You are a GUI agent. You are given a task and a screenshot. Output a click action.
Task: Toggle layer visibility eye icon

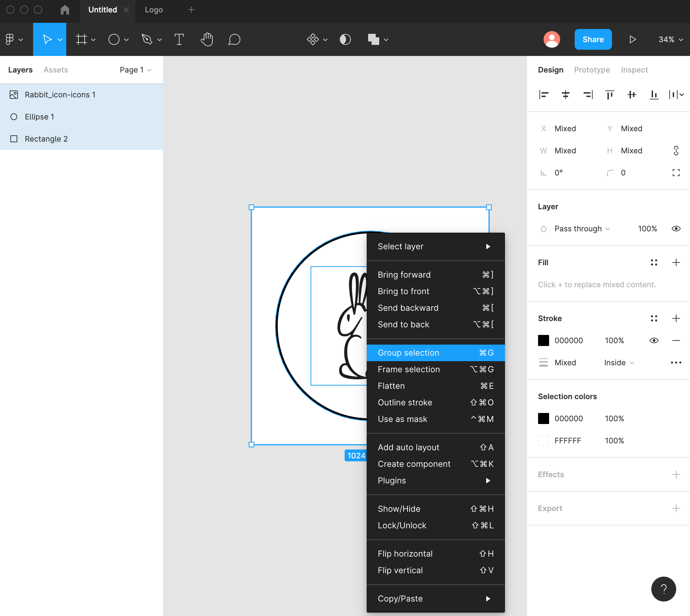coord(676,229)
